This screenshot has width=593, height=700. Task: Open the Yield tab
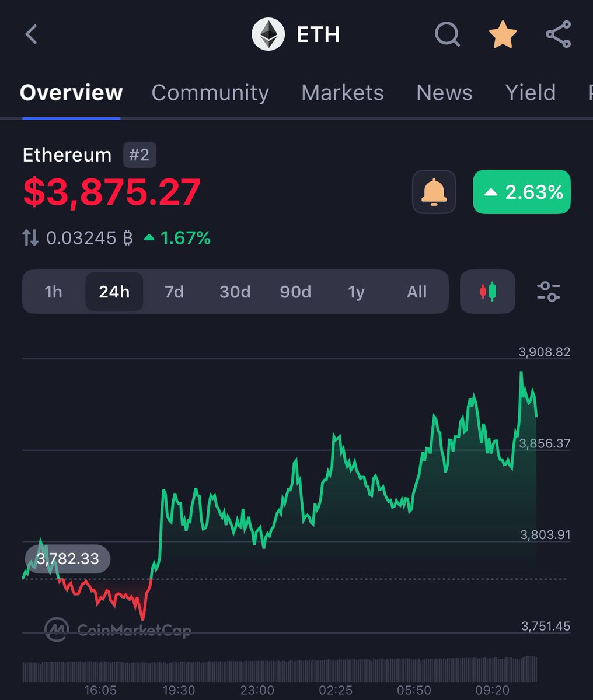[x=530, y=93]
